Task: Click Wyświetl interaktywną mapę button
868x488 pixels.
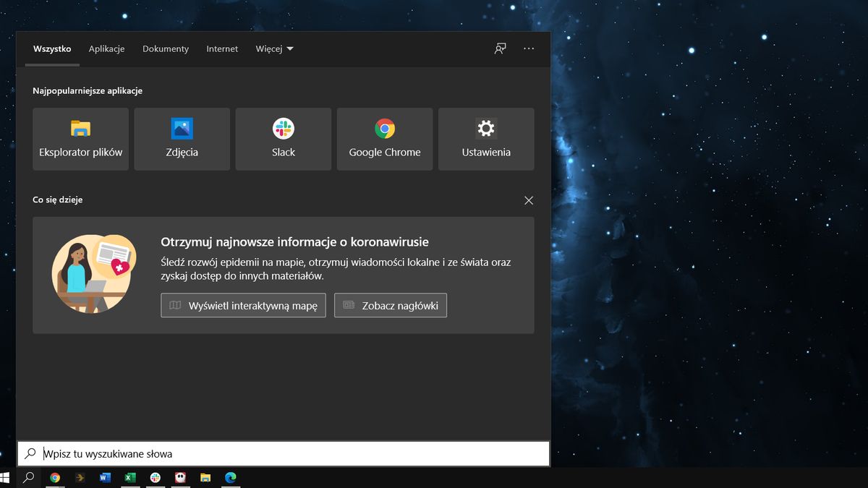Action: pyautogui.click(x=243, y=305)
